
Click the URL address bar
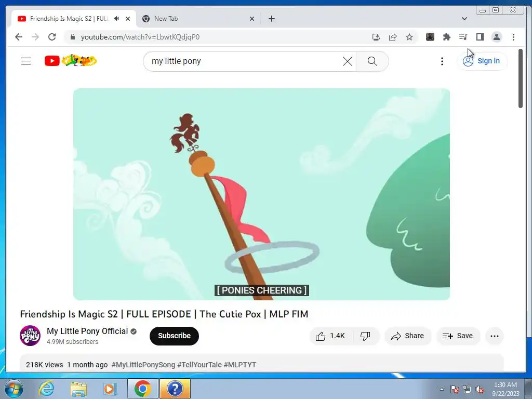tap(217, 37)
